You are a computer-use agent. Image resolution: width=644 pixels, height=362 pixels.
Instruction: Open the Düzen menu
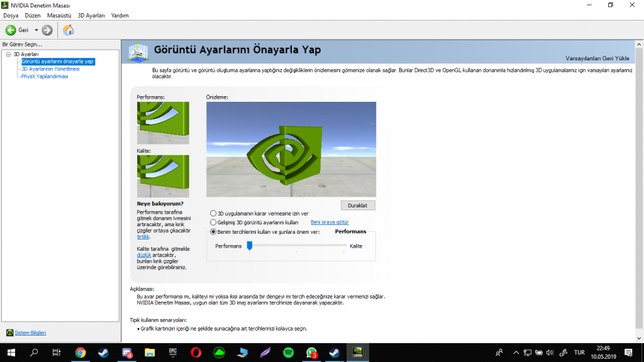coord(33,16)
